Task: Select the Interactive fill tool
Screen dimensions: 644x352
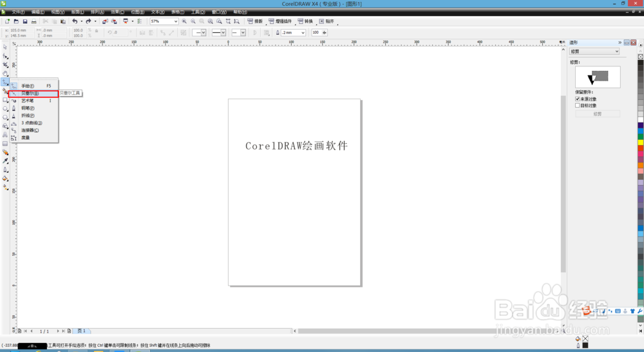Action: pyautogui.click(x=5, y=187)
